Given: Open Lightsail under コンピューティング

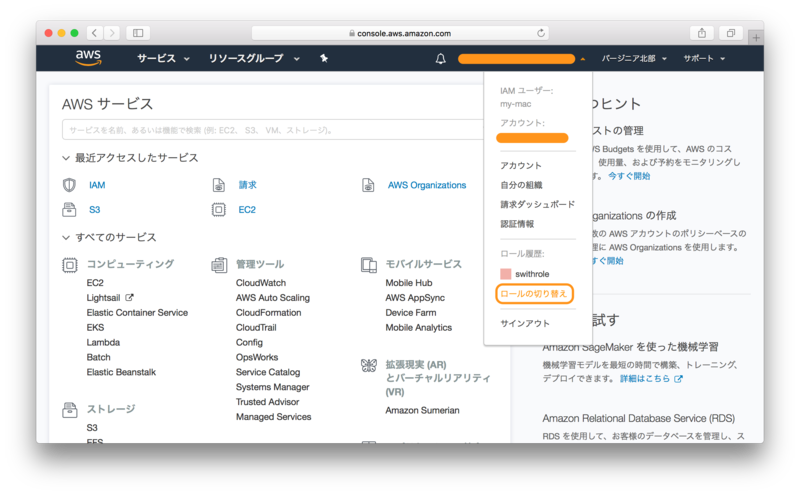Looking at the screenshot, I should click(104, 298).
